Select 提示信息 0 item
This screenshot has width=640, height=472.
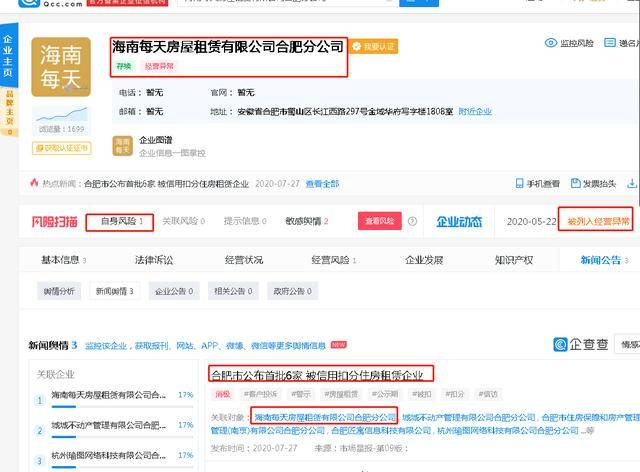pos(245,221)
